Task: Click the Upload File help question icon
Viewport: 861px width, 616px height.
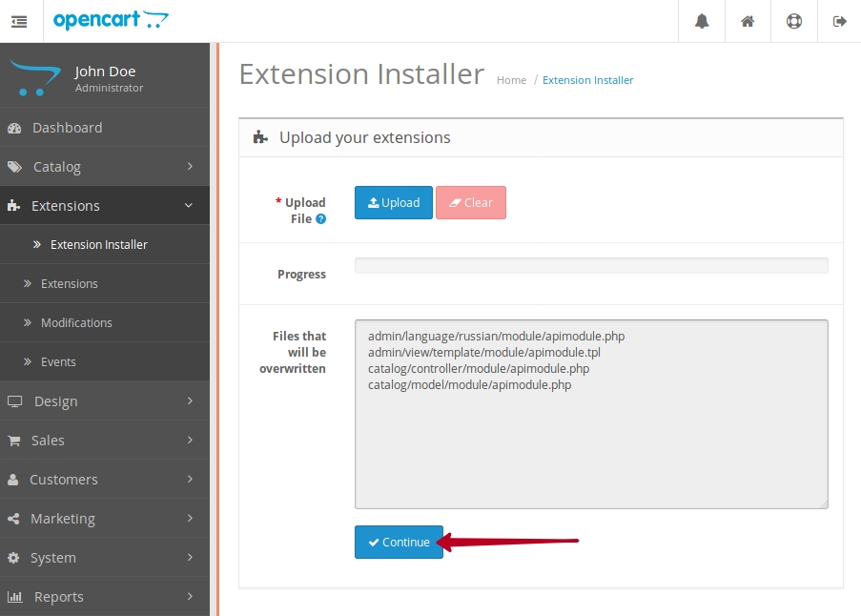Action: (321, 219)
